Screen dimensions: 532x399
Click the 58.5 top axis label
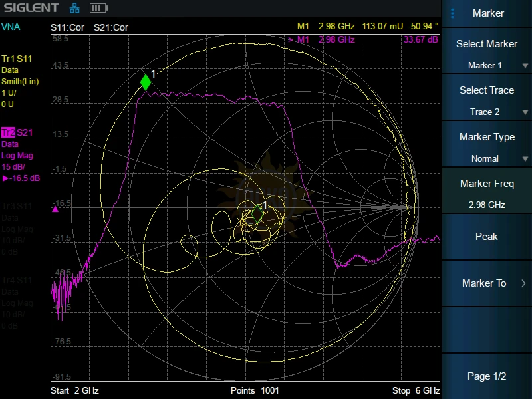[x=61, y=39]
